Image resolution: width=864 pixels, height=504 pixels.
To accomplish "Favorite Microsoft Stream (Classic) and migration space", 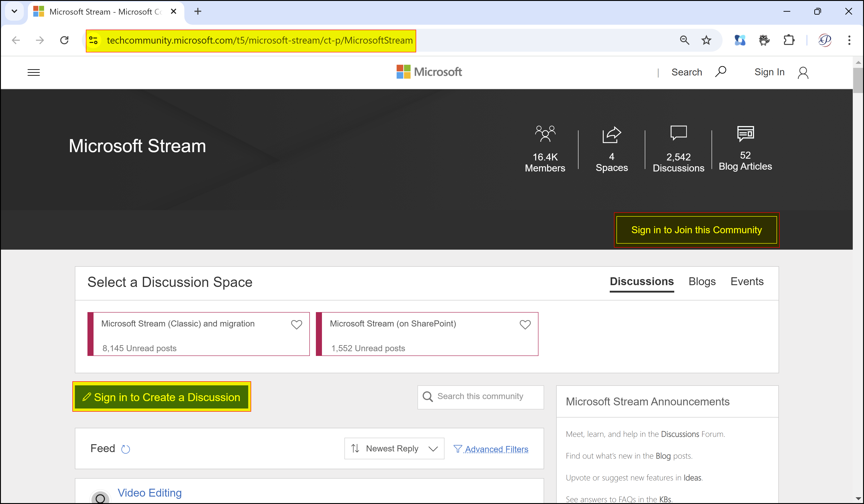I will [297, 324].
